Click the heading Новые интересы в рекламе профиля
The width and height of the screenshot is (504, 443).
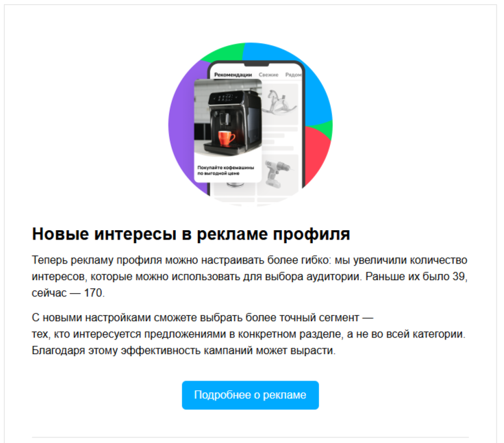tap(191, 233)
